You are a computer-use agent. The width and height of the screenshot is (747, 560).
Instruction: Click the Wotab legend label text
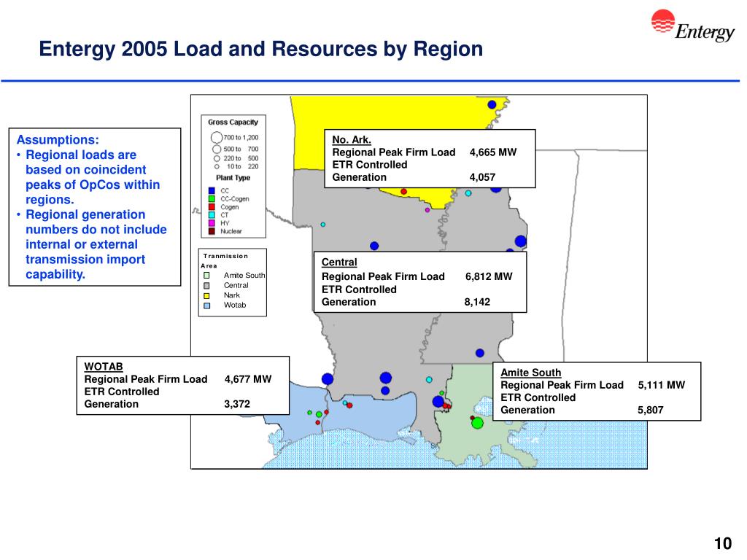pyautogui.click(x=235, y=306)
